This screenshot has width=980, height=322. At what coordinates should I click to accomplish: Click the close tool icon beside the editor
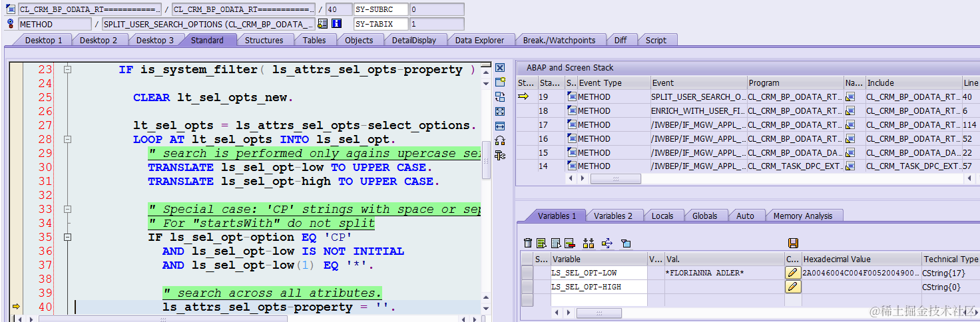(x=500, y=68)
